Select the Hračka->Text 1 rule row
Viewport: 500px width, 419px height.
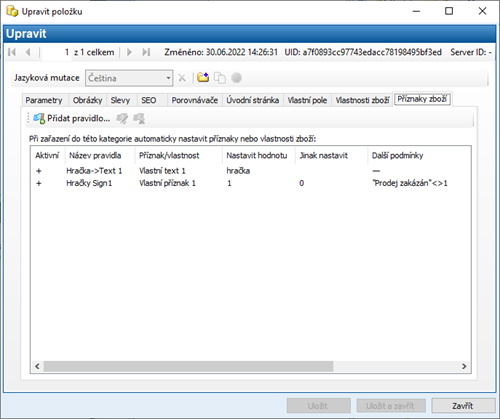coord(250,171)
